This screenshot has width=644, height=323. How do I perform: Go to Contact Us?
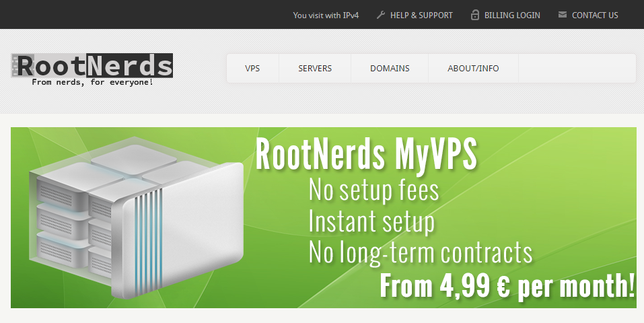click(595, 15)
